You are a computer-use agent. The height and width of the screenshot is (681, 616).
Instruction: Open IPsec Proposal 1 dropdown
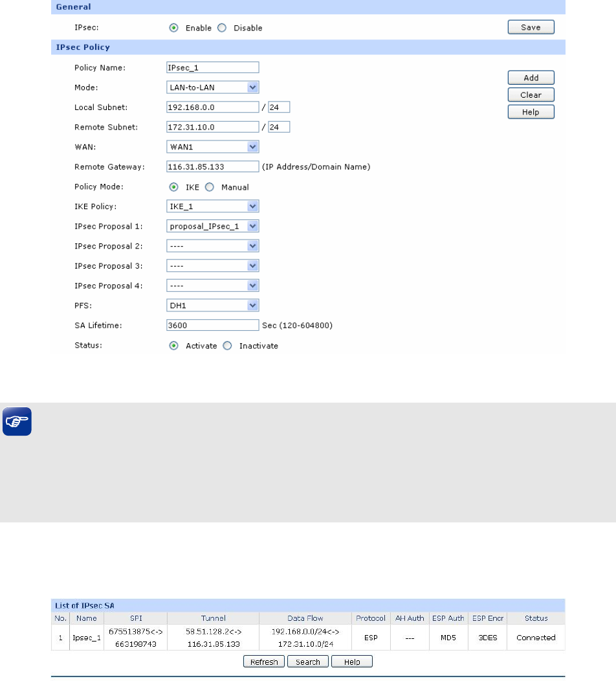[212, 226]
